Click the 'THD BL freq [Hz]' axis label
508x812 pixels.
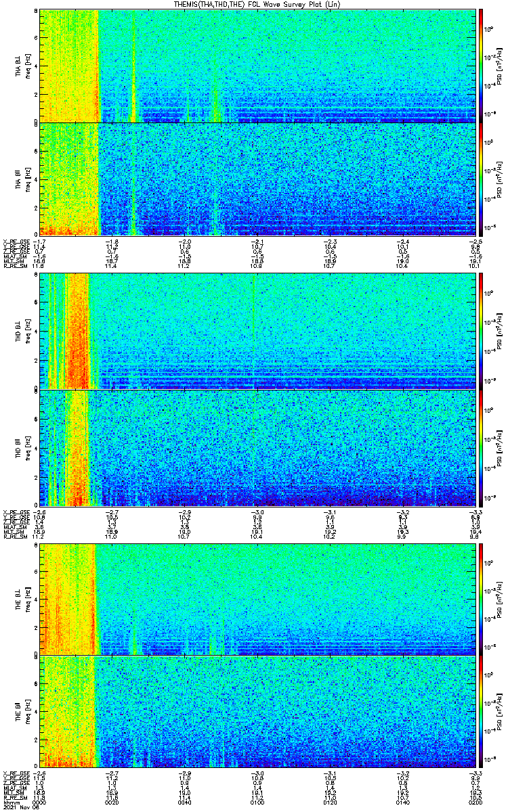pyautogui.click(x=22, y=332)
